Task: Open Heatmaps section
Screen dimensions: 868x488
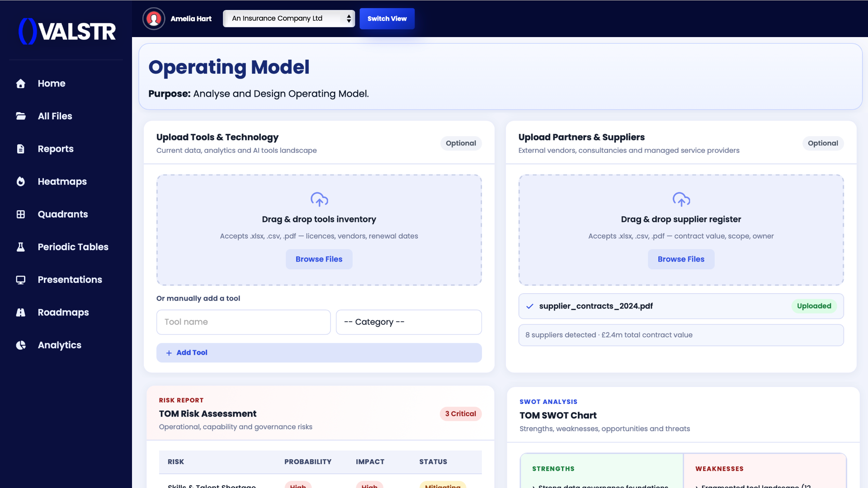Action: click(x=62, y=181)
